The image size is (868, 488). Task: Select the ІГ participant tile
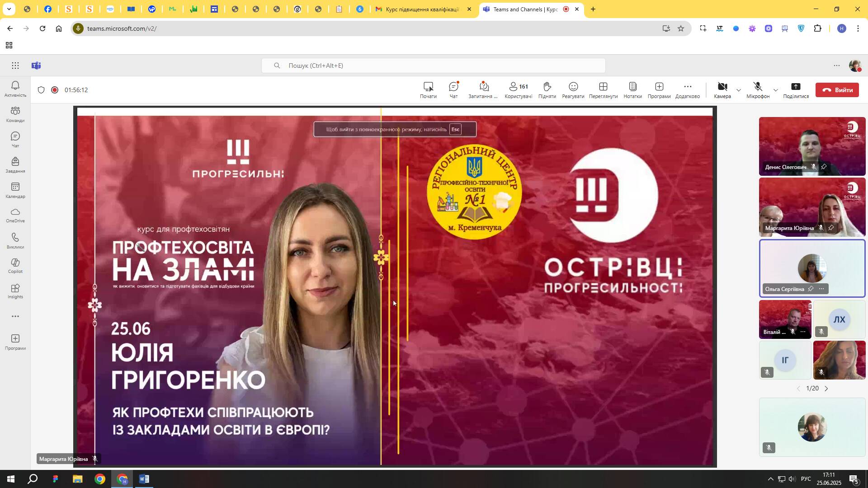[x=785, y=360]
